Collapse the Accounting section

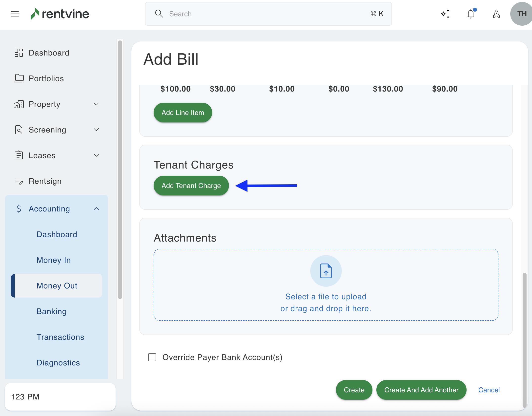coord(96,209)
